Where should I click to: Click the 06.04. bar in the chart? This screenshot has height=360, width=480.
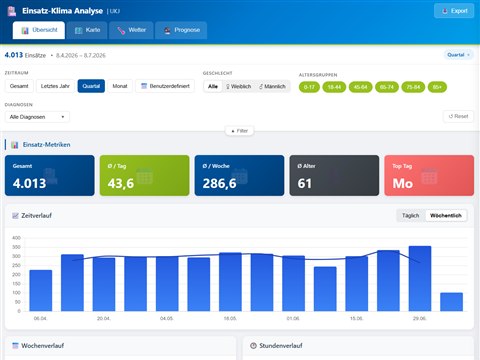pyautogui.click(x=41, y=290)
